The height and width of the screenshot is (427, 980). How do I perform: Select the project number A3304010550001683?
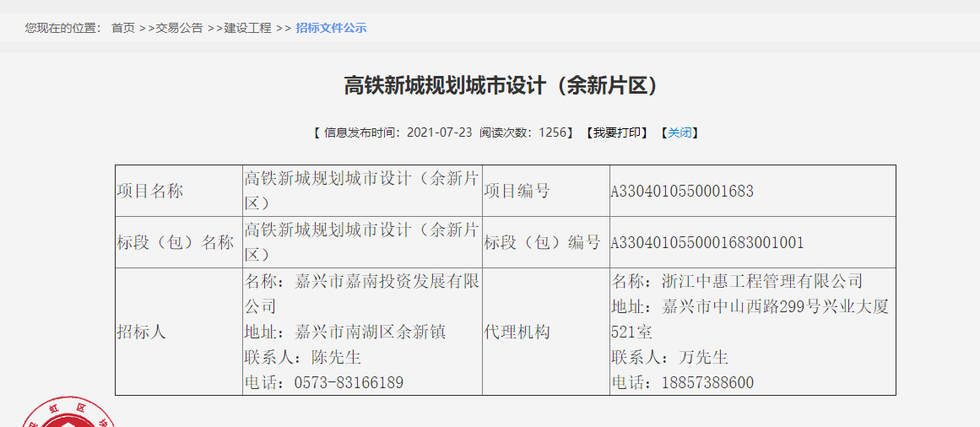point(682,192)
